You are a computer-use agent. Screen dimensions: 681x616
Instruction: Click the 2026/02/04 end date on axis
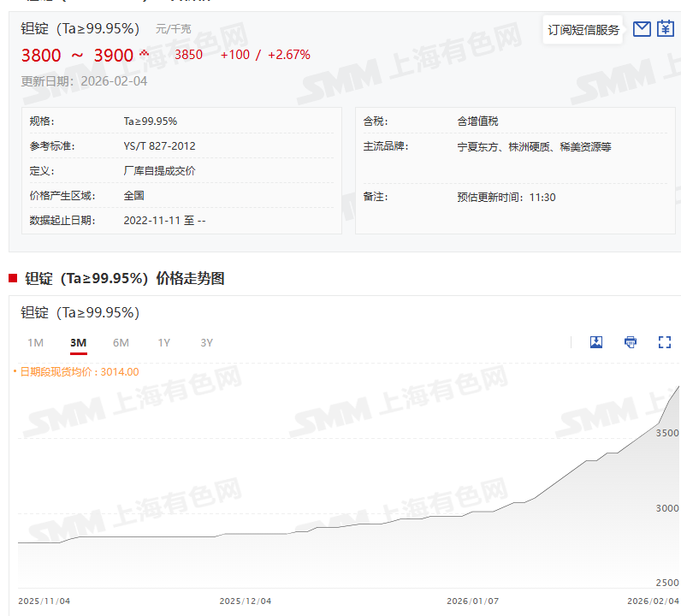[x=654, y=601]
